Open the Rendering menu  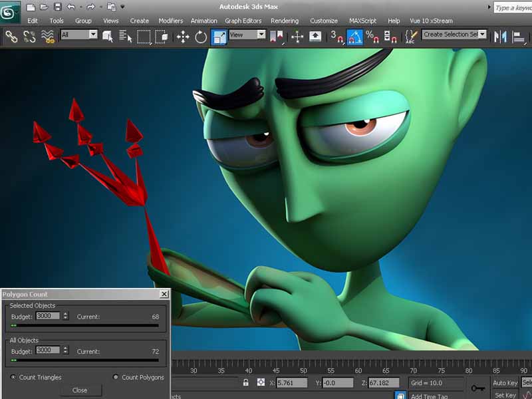pyautogui.click(x=285, y=21)
